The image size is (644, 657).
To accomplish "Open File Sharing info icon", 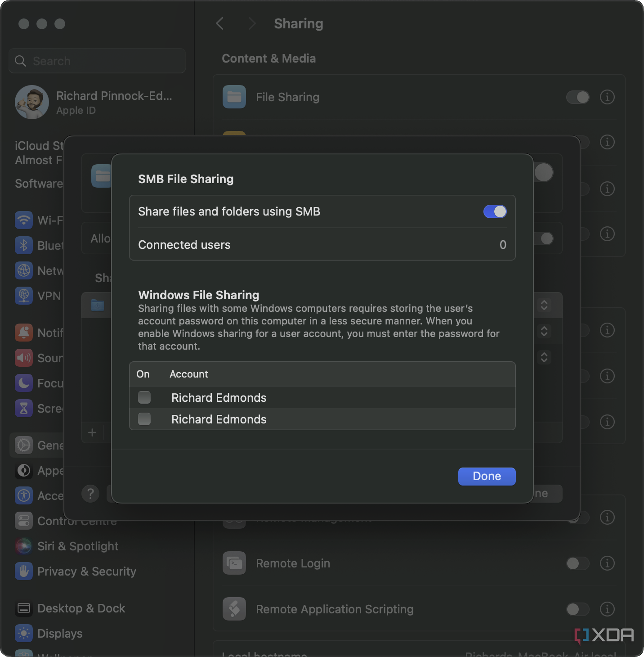I will click(607, 97).
